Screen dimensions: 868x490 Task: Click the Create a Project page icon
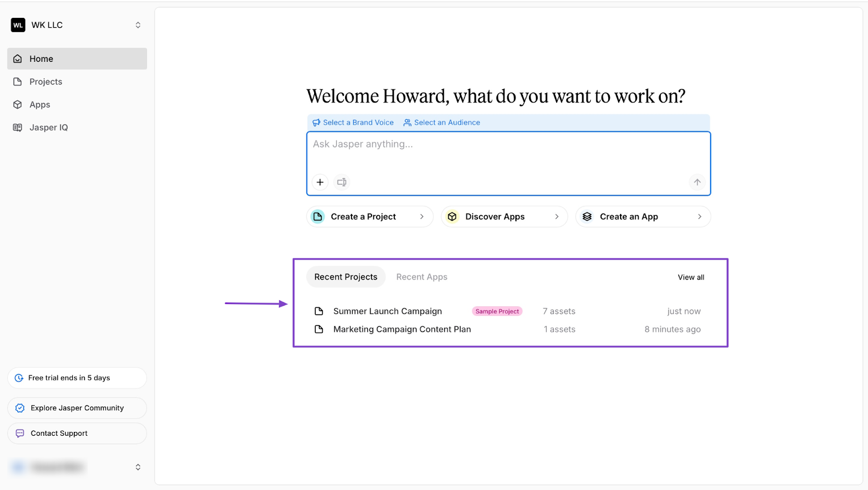tap(318, 217)
